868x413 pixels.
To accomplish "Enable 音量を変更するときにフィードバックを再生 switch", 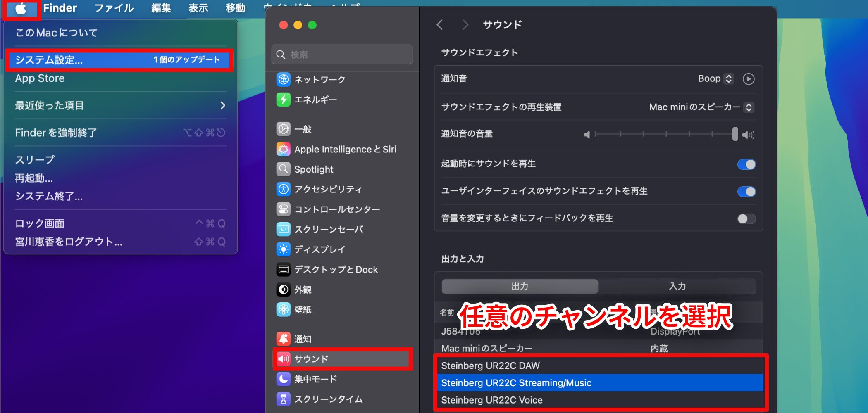I will [746, 219].
